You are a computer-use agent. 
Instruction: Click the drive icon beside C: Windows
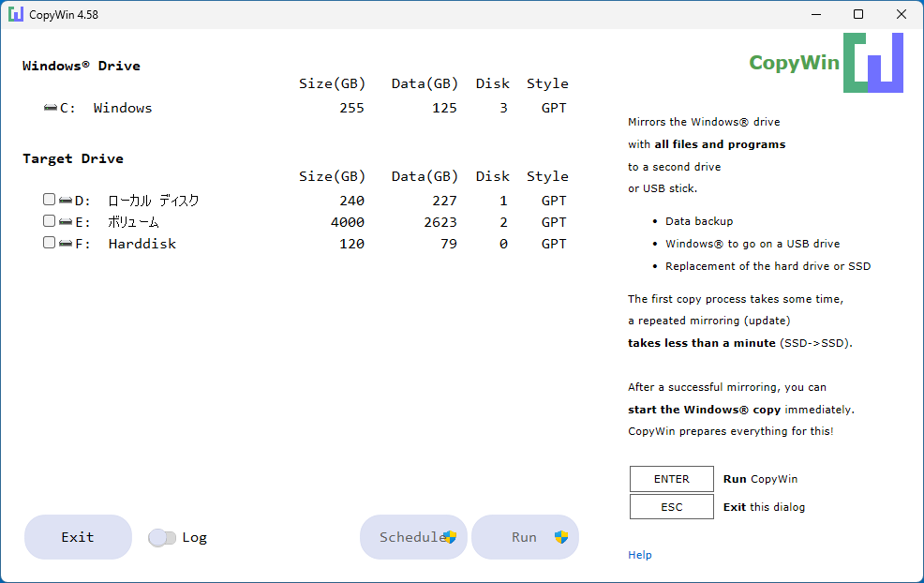pyautogui.click(x=51, y=108)
